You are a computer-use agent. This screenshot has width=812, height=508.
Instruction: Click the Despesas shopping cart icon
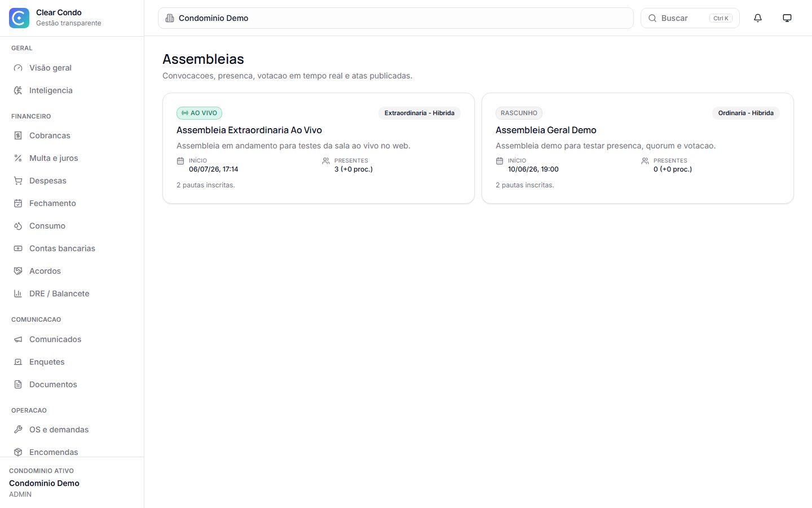pos(18,181)
